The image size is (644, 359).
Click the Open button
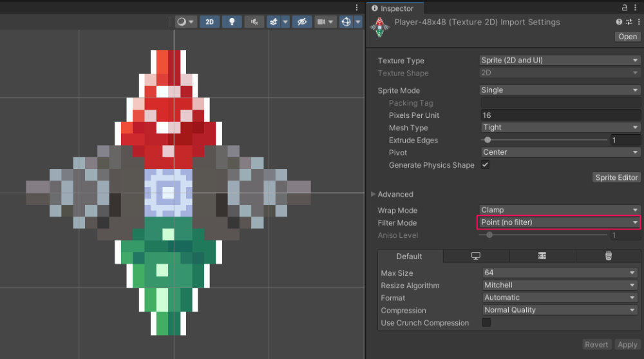[x=627, y=37]
